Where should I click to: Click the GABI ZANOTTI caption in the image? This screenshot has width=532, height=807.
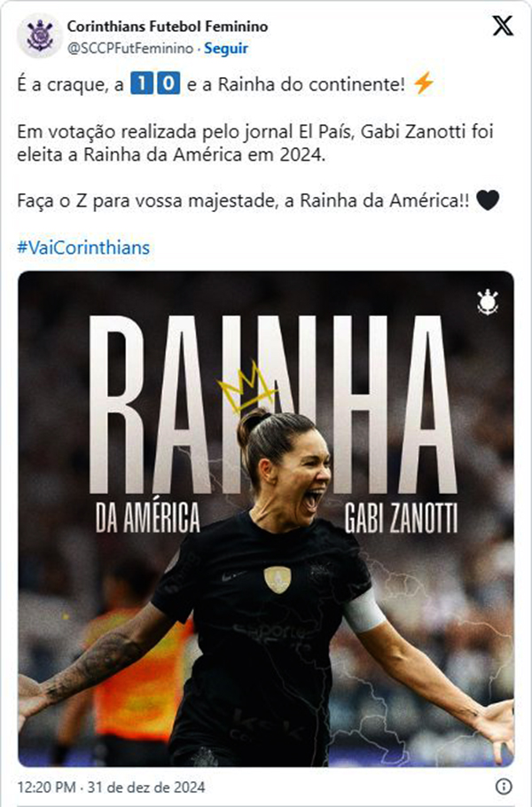pyautogui.click(x=401, y=518)
